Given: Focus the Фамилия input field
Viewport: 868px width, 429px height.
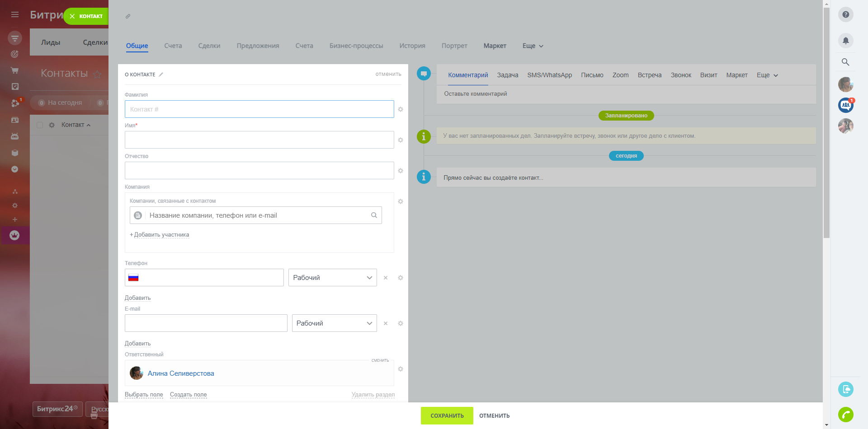Looking at the screenshot, I should (259, 109).
